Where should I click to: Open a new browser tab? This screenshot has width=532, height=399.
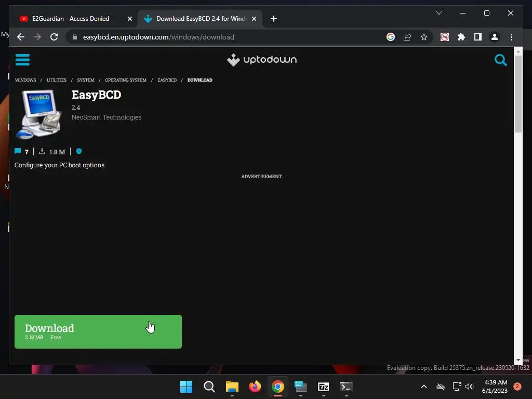pyautogui.click(x=274, y=19)
